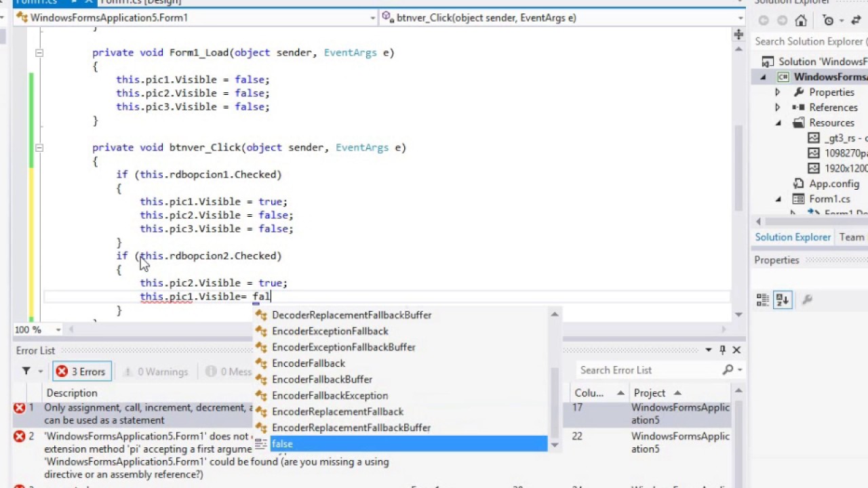Toggle the 3 Errors filter
The image size is (868, 488).
tap(81, 371)
